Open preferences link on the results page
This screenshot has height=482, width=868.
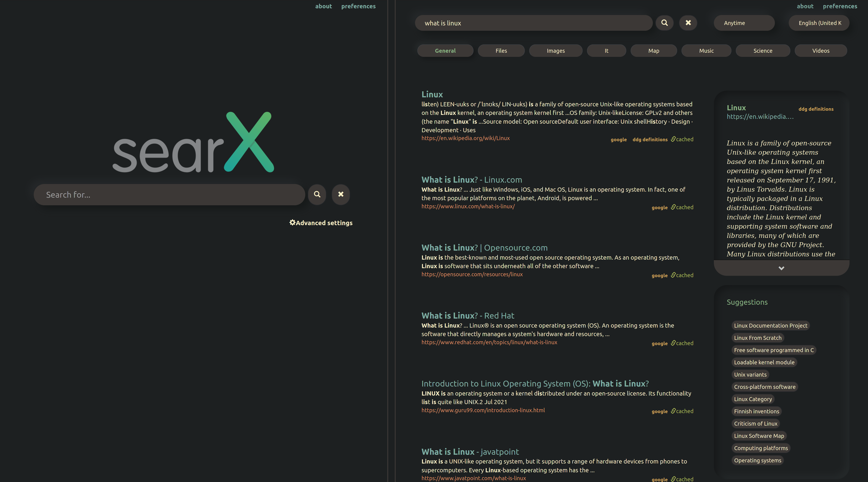coord(840,6)
